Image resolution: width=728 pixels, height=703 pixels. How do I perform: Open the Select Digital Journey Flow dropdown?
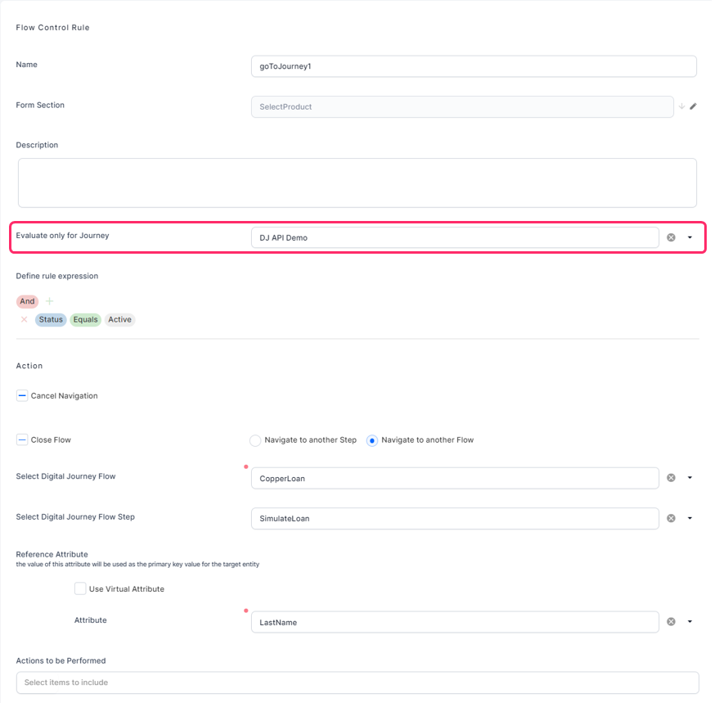690,478
